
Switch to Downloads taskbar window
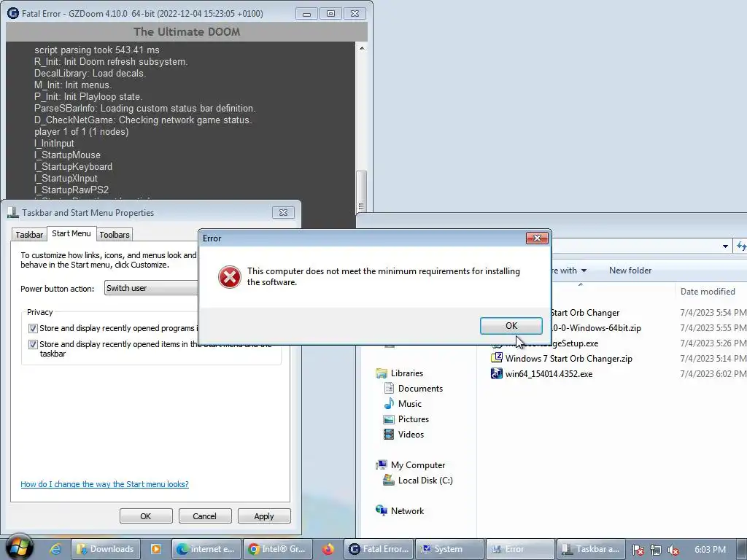pos(106,549)
